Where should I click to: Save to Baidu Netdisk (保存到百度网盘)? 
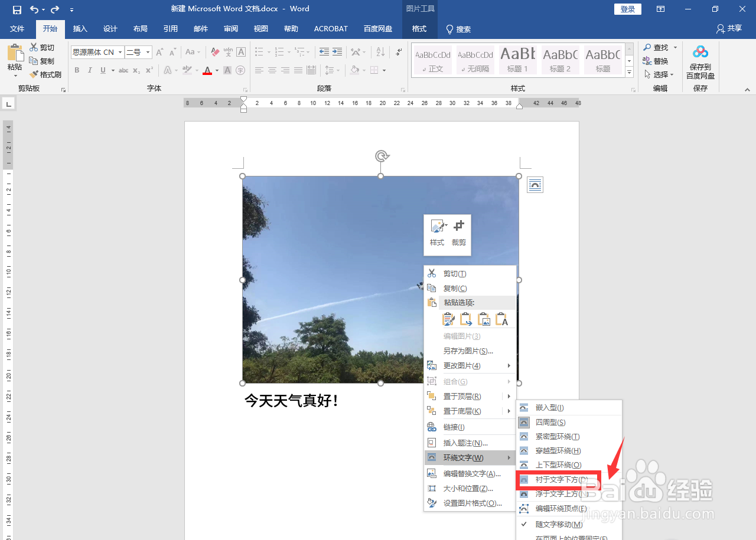tap(700, 63)
